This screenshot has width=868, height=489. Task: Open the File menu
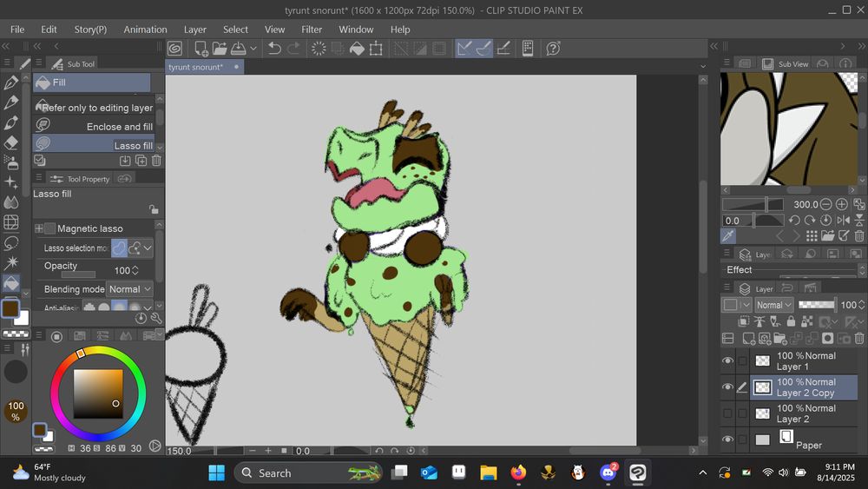[17, 30]
